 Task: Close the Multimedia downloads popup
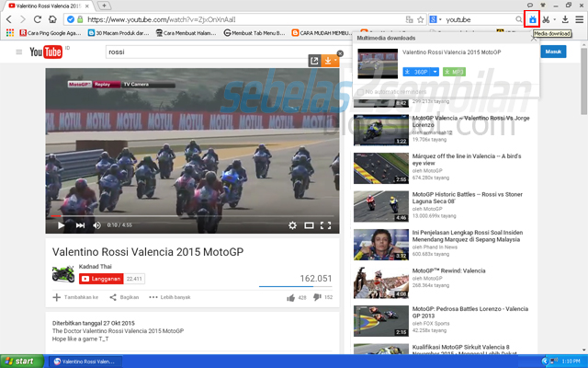click(x=534, y=39)
